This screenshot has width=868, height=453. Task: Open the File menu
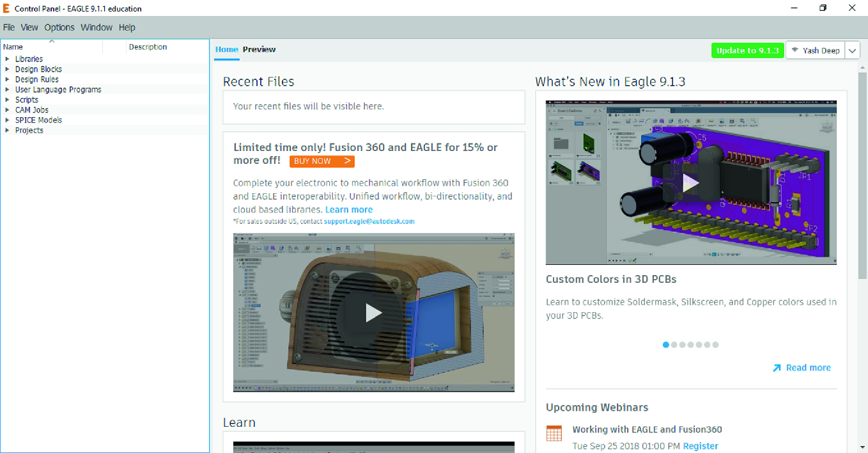[x=9, y=28]
